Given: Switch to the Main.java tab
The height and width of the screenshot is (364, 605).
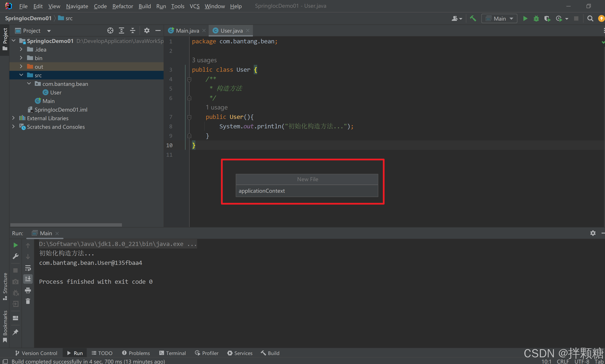Looking at the screenshot, I should 187,31.
